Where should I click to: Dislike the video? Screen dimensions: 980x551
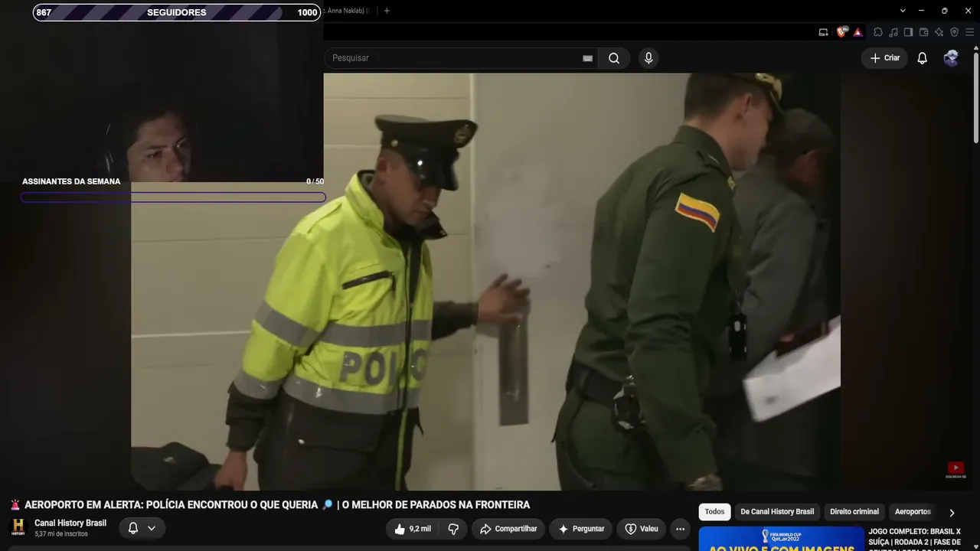(453, 529)
